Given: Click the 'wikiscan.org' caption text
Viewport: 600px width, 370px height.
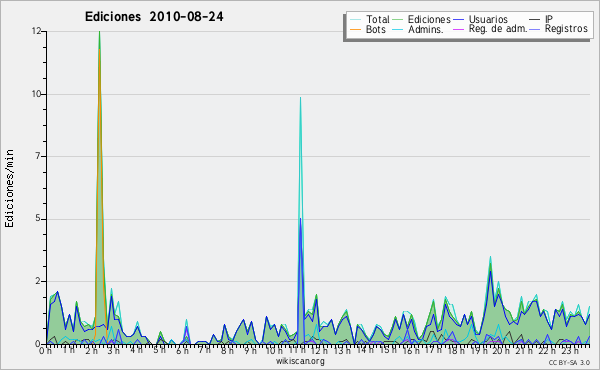Looking at the screenshot, I should [300, 361].
